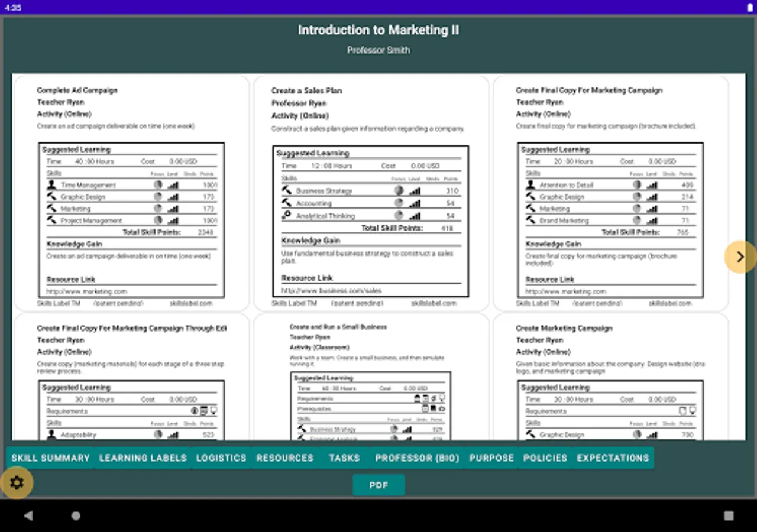
Task: Click the hammer icon next to Graphic Design
Action: (52, 196)
